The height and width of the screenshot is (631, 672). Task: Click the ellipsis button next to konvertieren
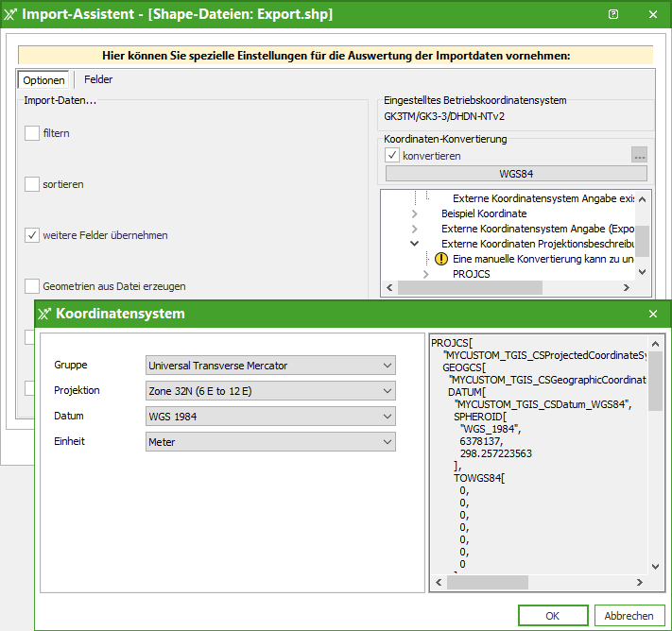[640, 155]
